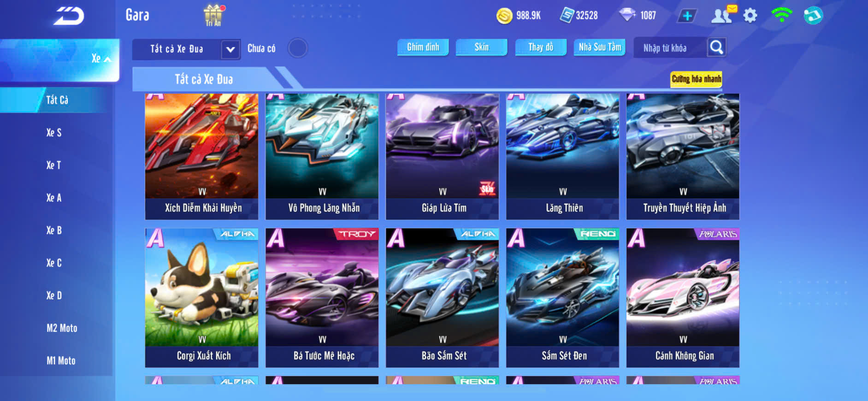Click the search magnifier icon

tap(716, 47)
